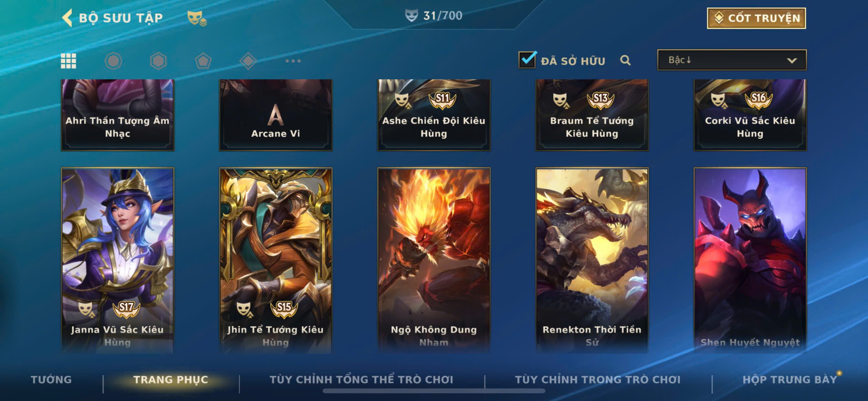Select the Renekton Thời Tiền Sử card
This screenshot has height=401, width=868.
592,260
